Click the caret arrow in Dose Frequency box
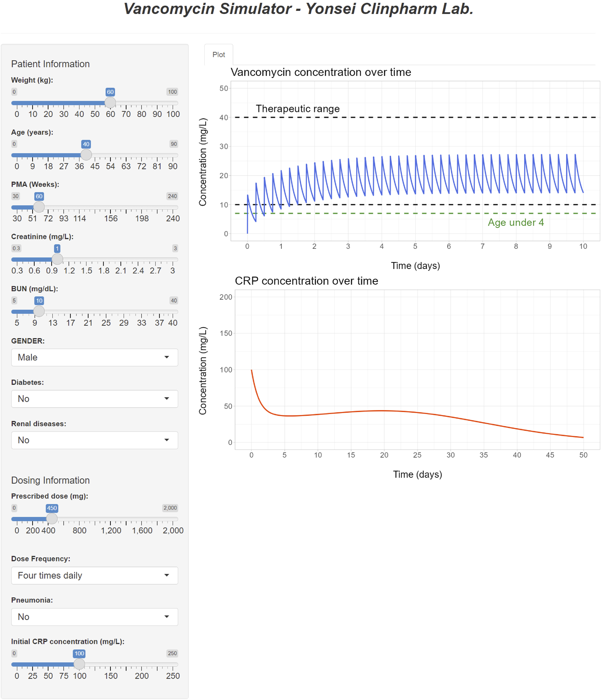Viewport: 602px width, 700px height. [x=166, y=576]
